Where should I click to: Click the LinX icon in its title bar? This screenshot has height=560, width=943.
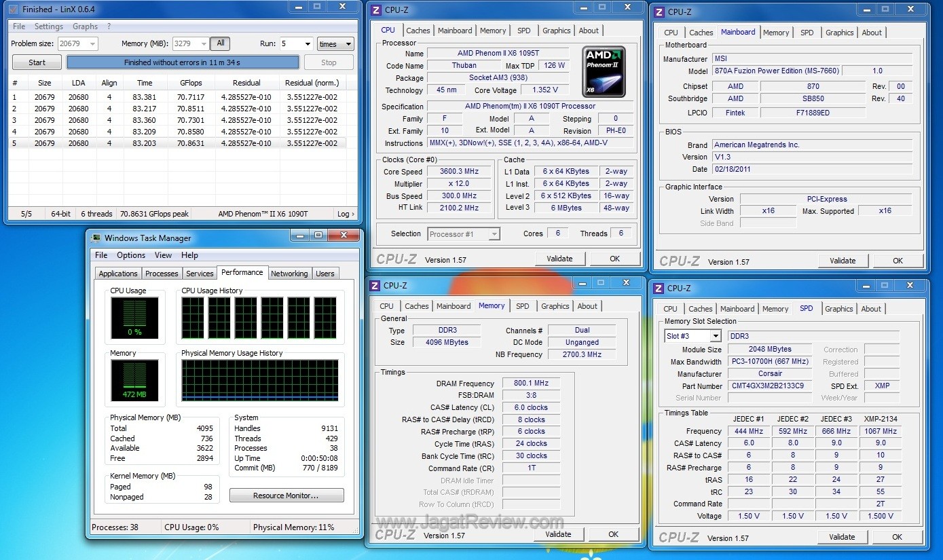pos(13,10)
